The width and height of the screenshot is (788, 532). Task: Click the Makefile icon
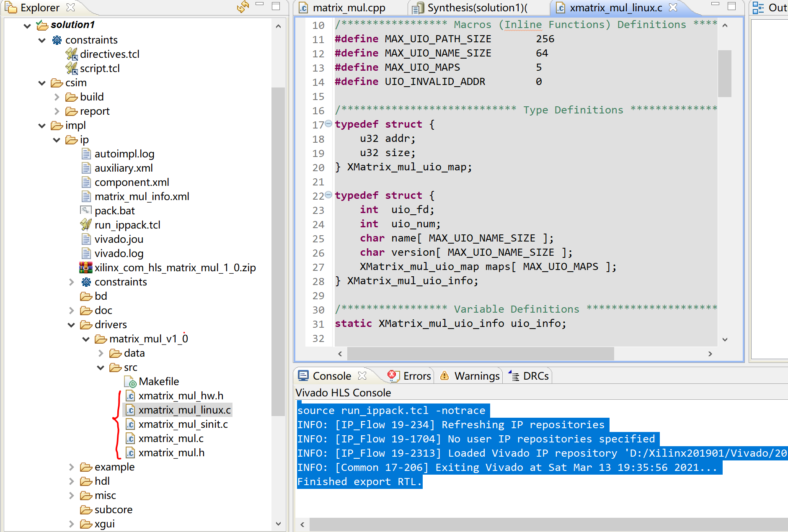coord(130,381)
